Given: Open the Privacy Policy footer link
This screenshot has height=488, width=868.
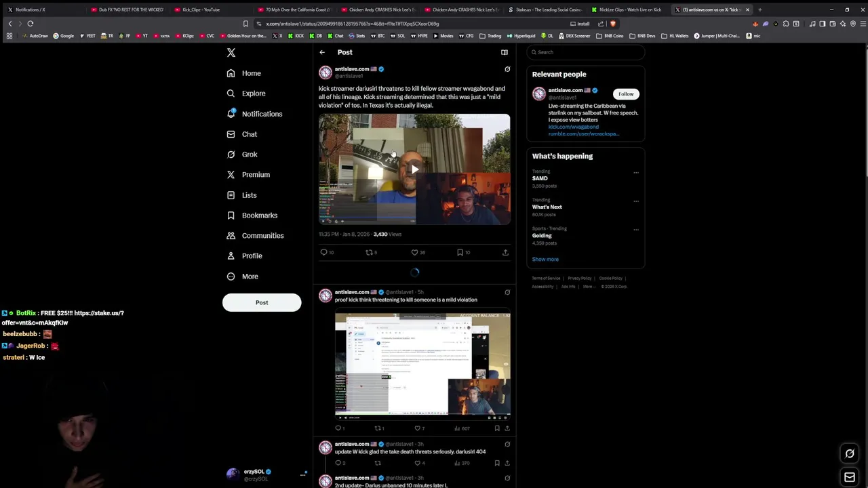Looking at the screenshot, I should pyautogui.click(x=580, y=278).
